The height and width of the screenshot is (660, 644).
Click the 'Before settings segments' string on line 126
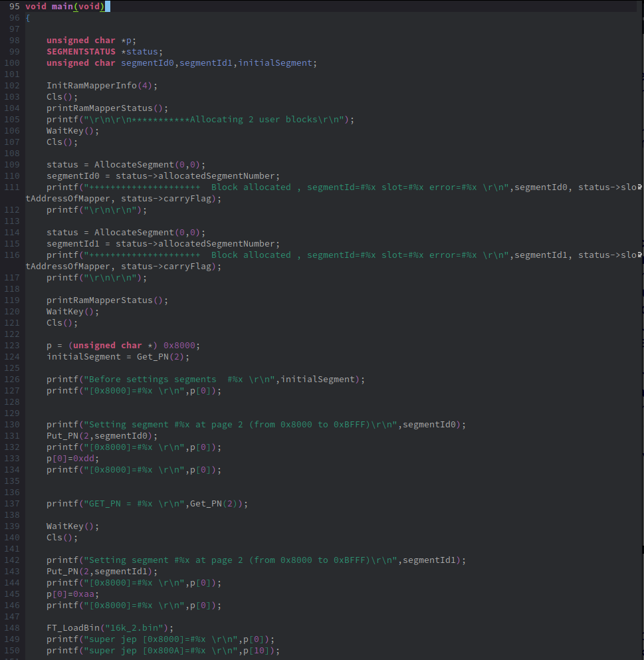point(152,380)
